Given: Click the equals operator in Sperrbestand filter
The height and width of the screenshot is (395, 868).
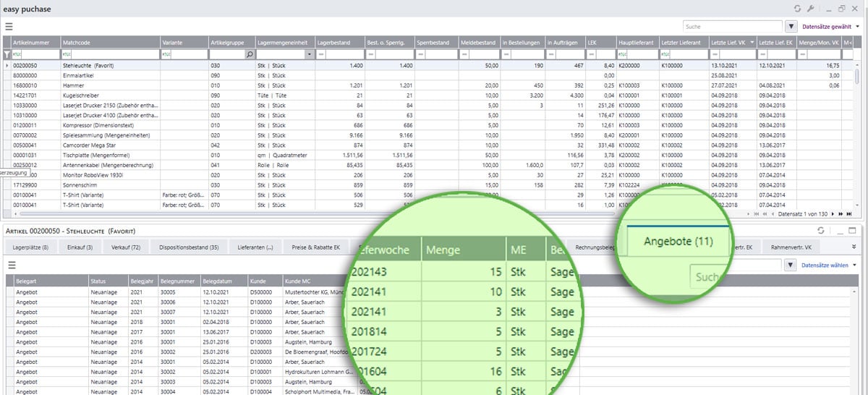Looking at the screenshot, I should click(x=420, y=54).
